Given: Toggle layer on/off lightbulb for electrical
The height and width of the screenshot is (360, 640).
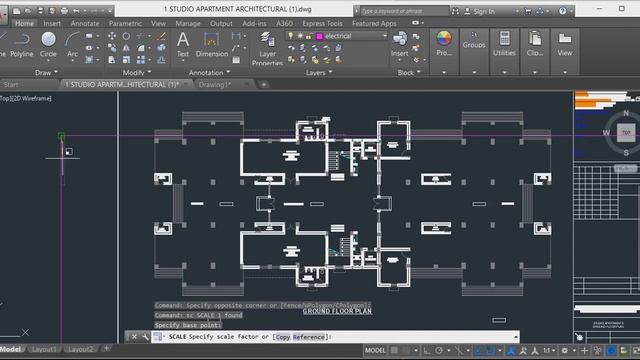Looking at the screenshot, I should coord(291,36).
